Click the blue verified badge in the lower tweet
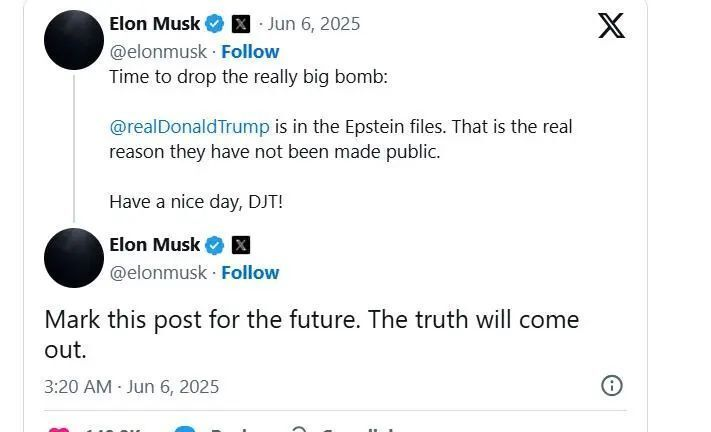This screenshot has height=432, width=711. coord(215,245)
